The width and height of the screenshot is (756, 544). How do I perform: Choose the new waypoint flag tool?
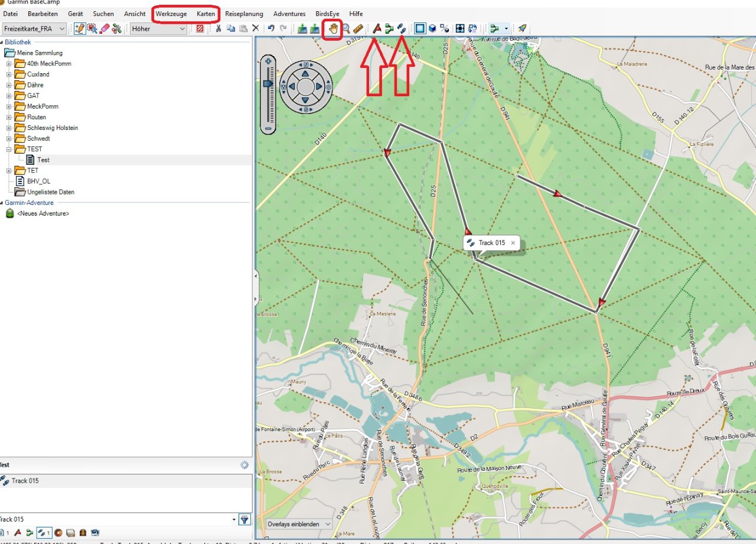click(x=377, y=28)
